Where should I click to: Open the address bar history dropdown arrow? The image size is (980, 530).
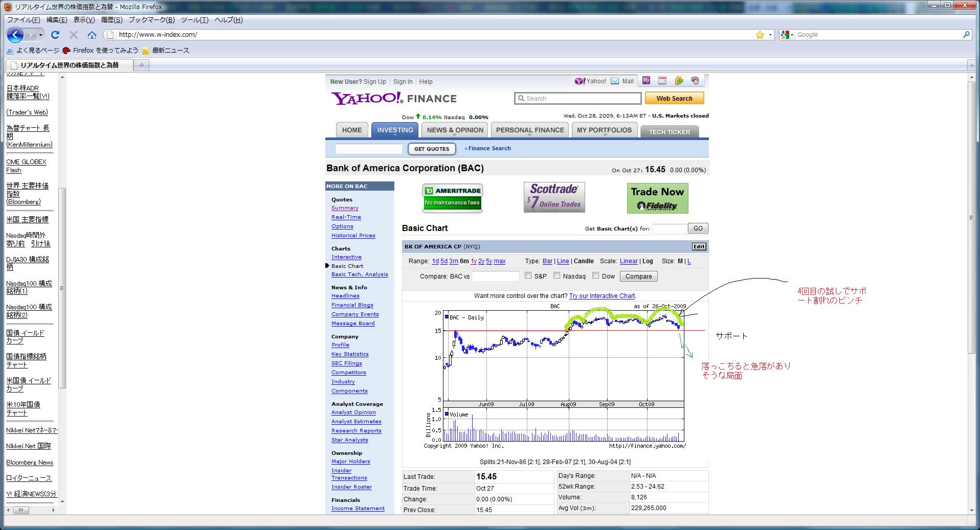pos(771,35)
